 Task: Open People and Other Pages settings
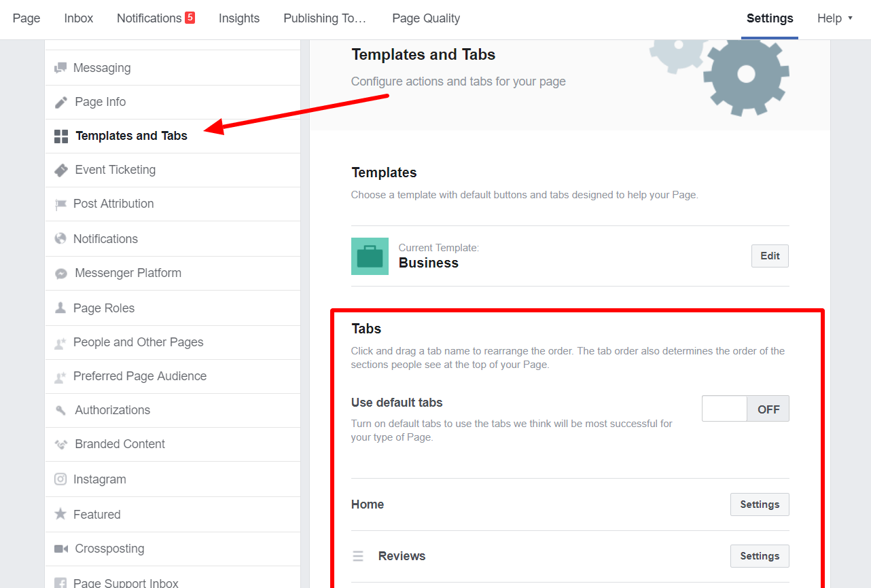[173, 342]
